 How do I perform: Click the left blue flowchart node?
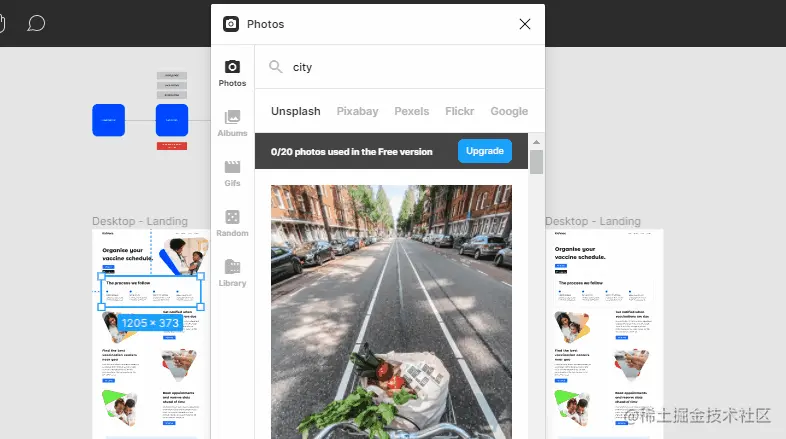click(x=108, y=120)
